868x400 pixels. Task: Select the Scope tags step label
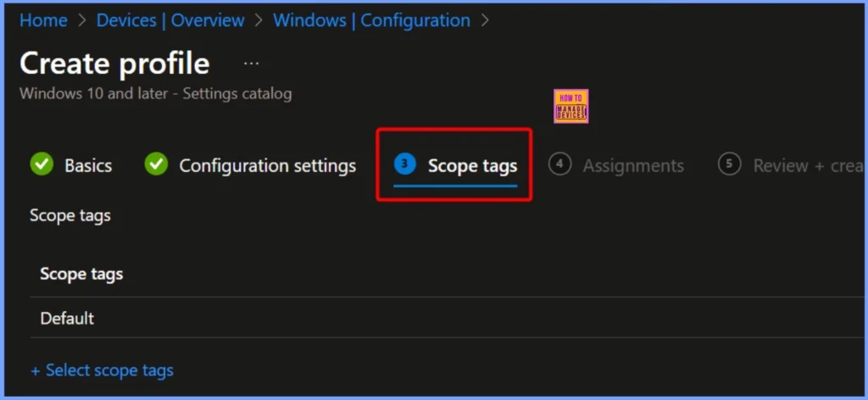(472, 165)
